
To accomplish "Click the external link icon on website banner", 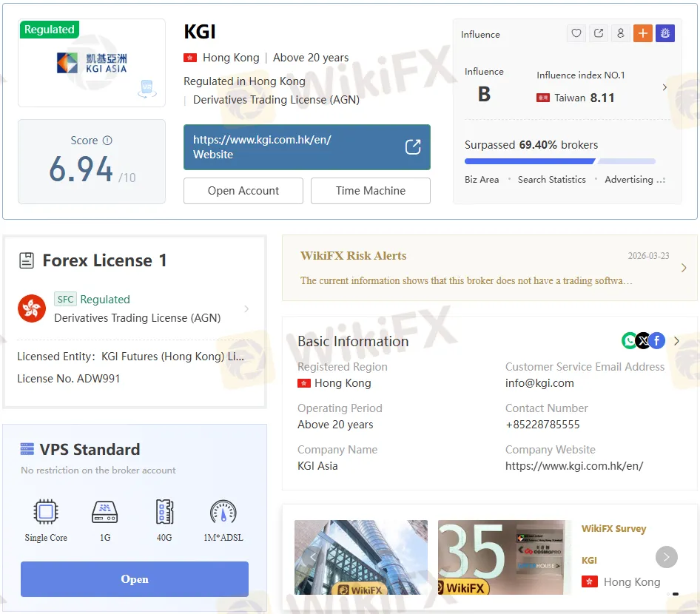I will [413, 146].
